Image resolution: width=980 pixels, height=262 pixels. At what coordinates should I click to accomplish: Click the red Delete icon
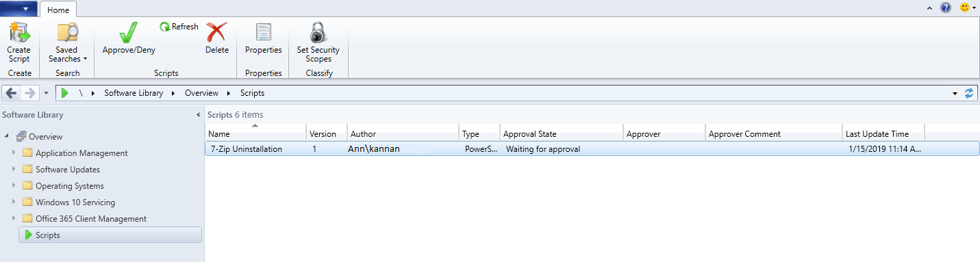(217, 33)
